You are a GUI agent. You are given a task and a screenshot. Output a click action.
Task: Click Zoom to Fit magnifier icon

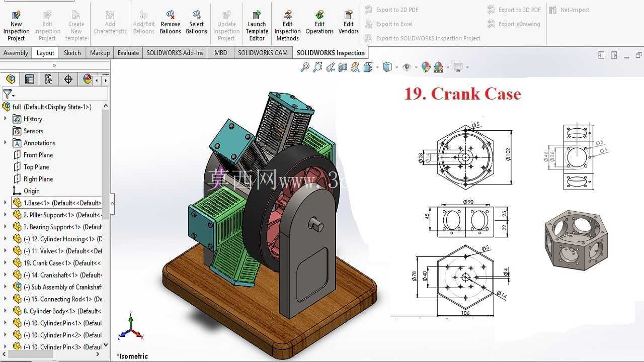pyautogui.click(x=305, y=67)
